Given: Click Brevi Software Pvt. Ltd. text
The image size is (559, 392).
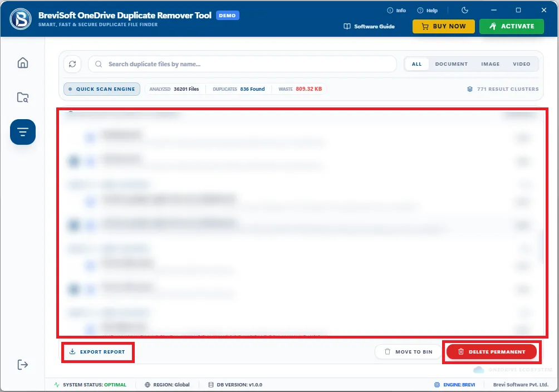Looking at the screenshot, I should click(521, 385).
